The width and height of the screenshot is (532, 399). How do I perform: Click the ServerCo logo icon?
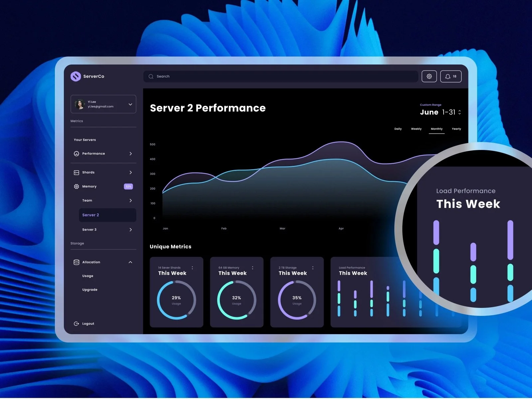click(76, 76)
